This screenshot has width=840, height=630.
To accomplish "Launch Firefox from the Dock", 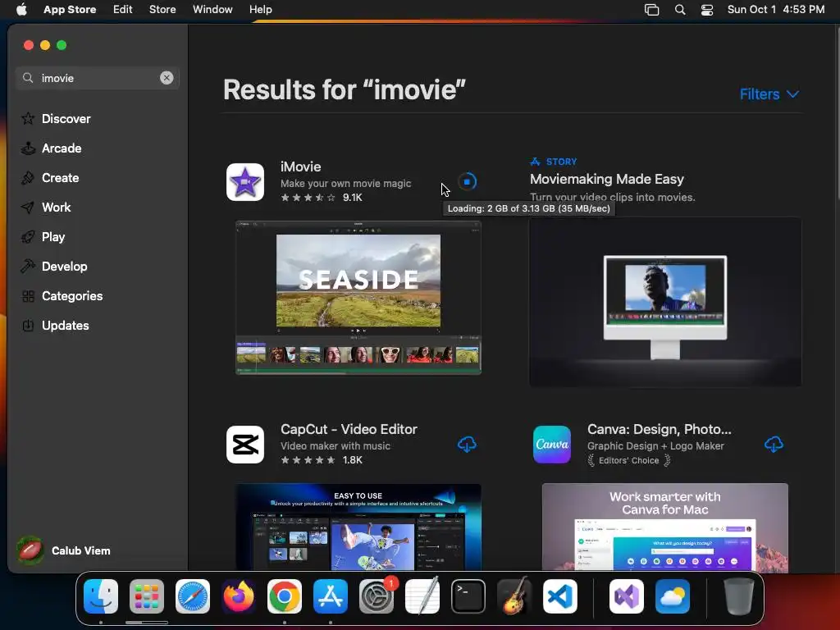I will pyautogui.click(x=239, y=596).
